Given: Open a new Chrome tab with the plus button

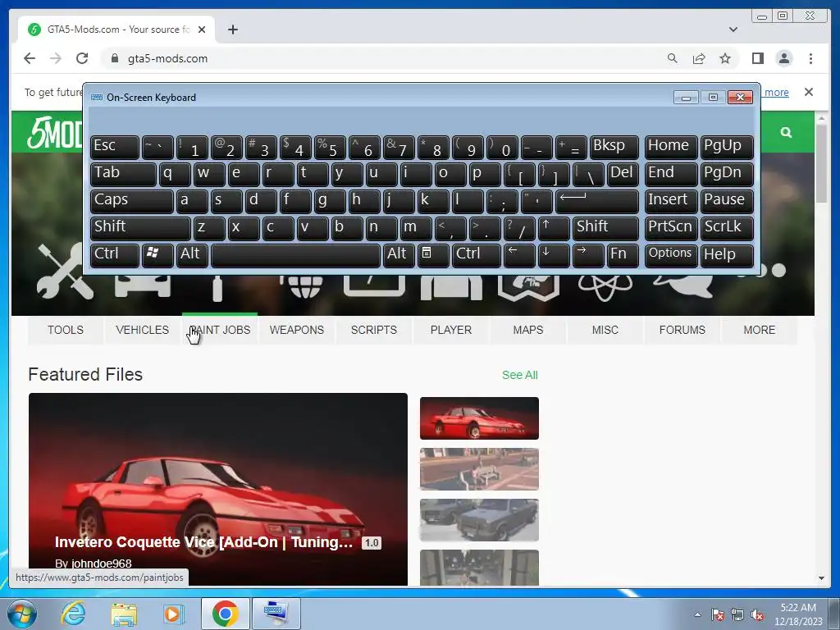Looking at the screenshot, I should [x=232, y=30].
